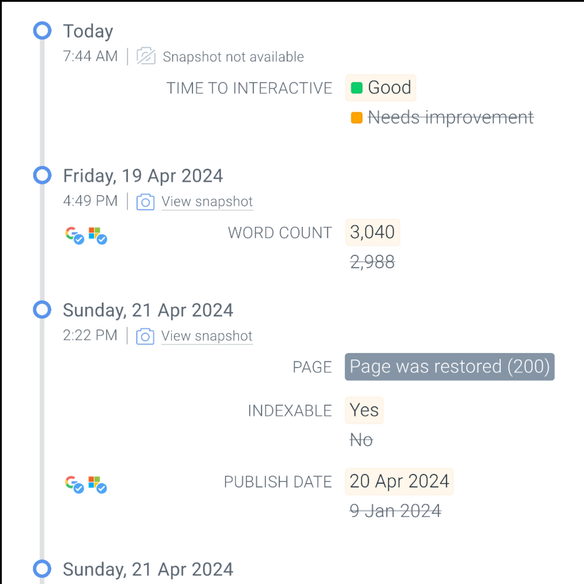Click the first Sunday, 21 Apr timeline circle

tap(42, 310)
